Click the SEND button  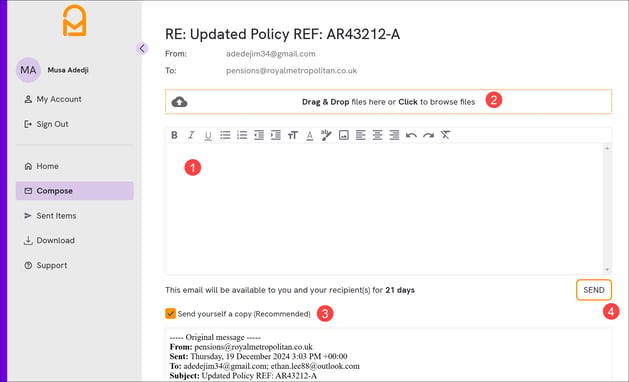[x=594, y=290]
